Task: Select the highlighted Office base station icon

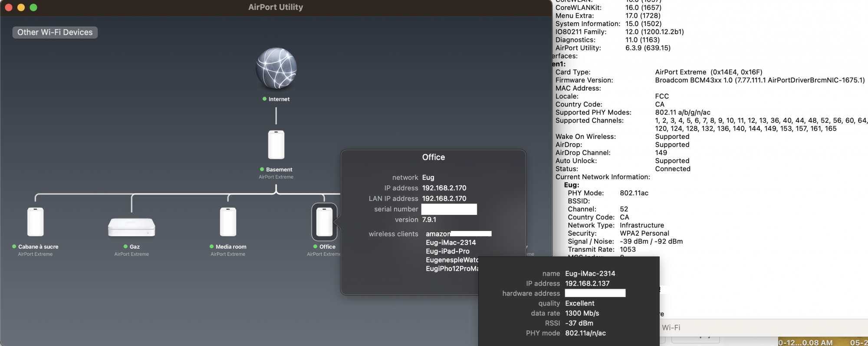Action: (324, 222)
